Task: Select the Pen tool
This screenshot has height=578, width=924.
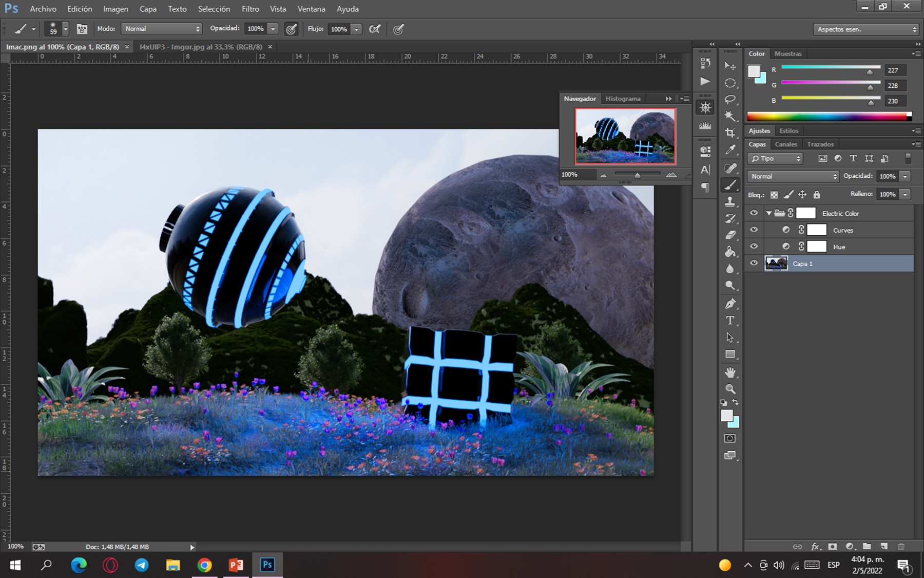Action: coord(730,304)
